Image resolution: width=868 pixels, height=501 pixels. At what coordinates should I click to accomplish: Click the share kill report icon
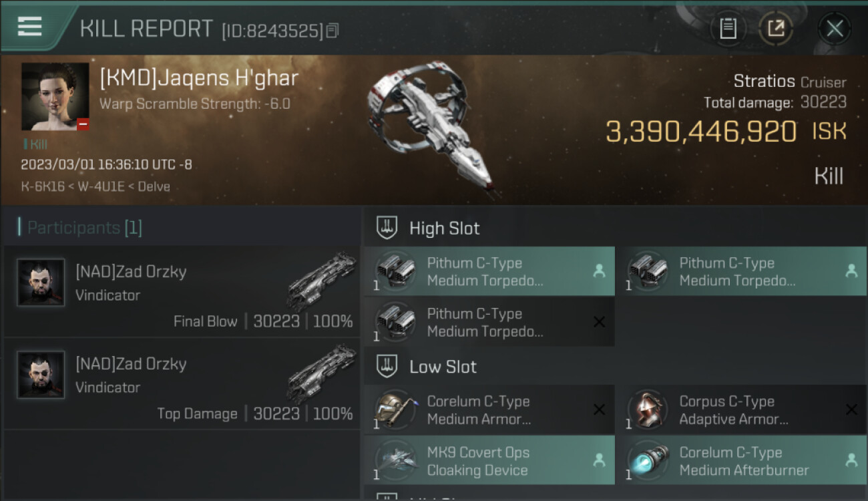click(776, 28)
